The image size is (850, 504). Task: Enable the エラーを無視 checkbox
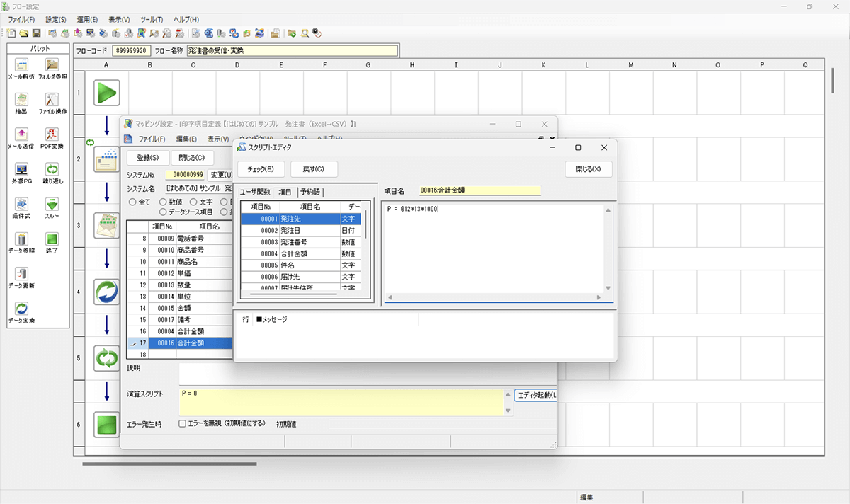point(182,423)
